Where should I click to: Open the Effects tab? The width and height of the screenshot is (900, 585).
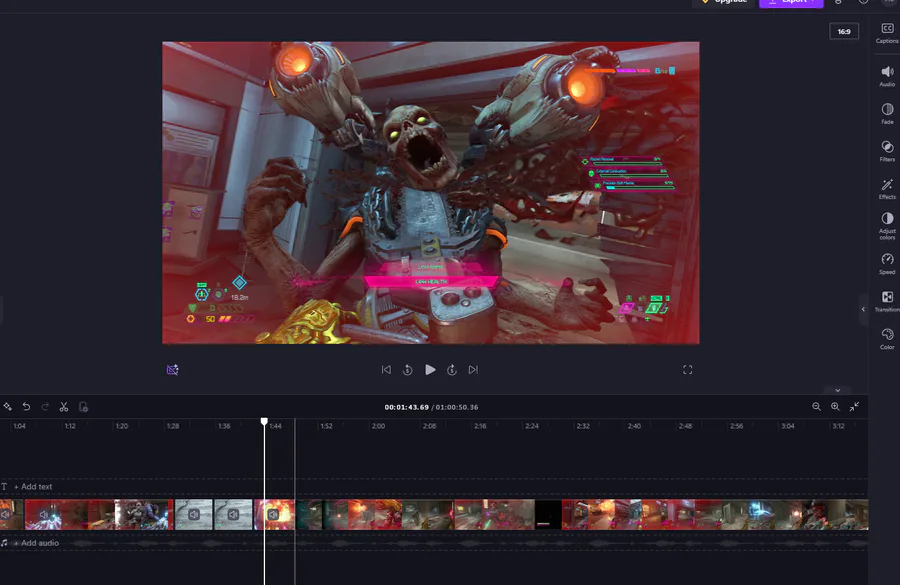pyautogui.click(x=887, y=188)
